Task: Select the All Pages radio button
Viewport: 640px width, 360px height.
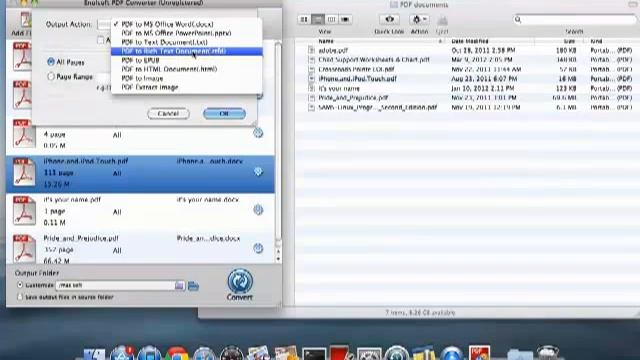Action: [51, 62]
